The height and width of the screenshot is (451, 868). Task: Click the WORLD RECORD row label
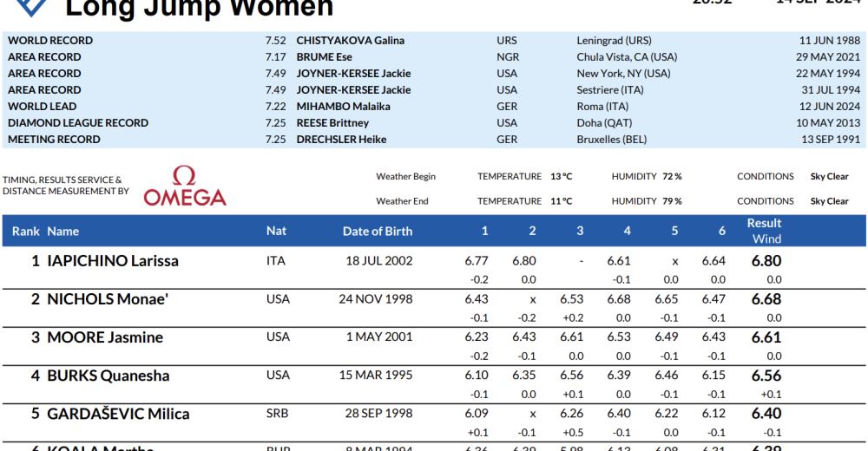click(50, 41)
